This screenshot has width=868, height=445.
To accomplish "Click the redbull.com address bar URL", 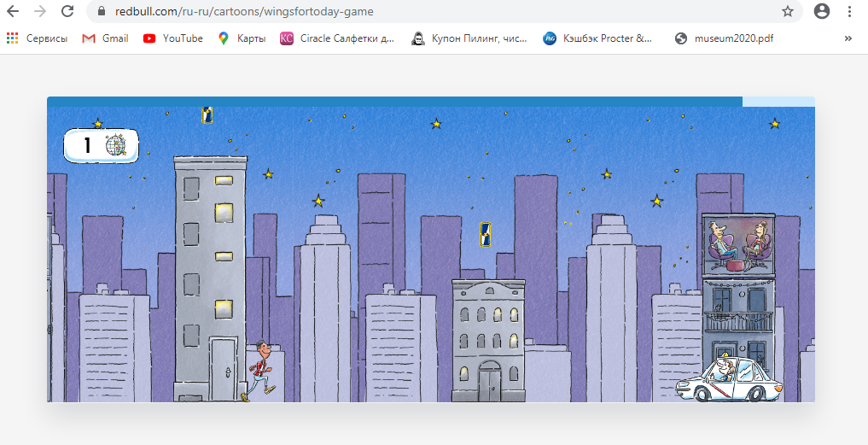I will (244, 11).
